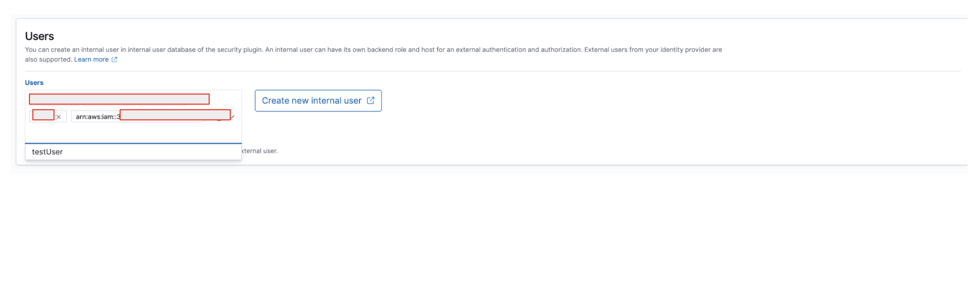Collapse the Users combo box chevron
This screenshot has height=283, width=980.
click(232, 117)
